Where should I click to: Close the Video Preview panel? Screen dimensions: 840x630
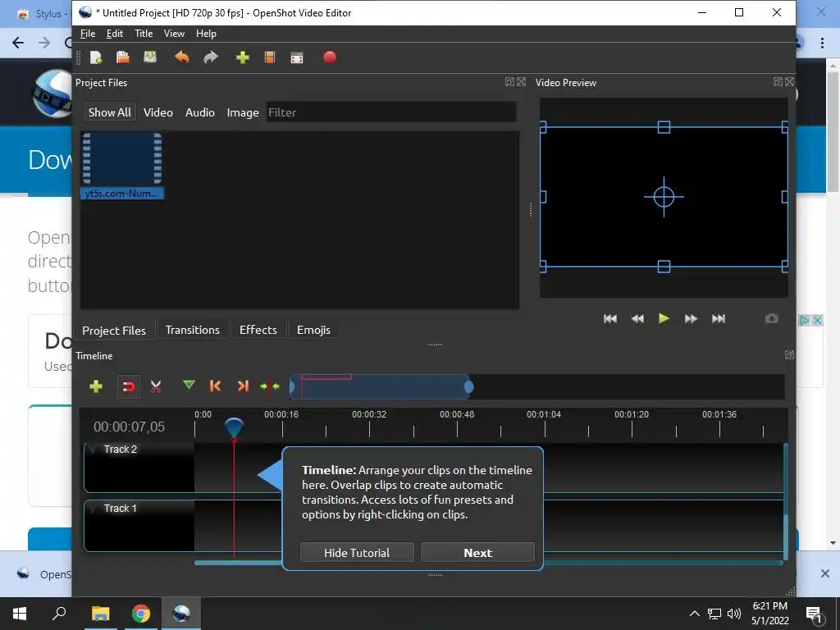point(790,82)
